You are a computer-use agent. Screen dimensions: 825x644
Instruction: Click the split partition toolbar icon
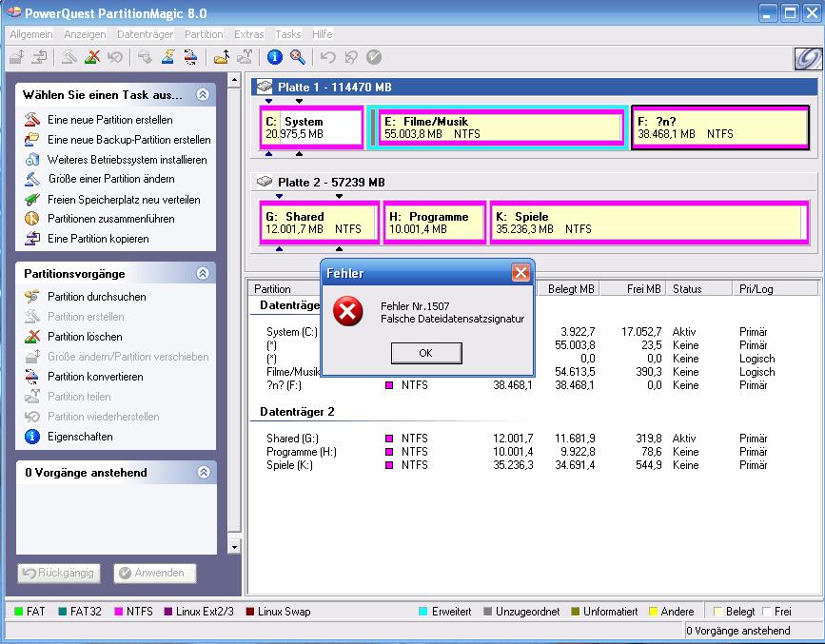[x=245, y=57]
